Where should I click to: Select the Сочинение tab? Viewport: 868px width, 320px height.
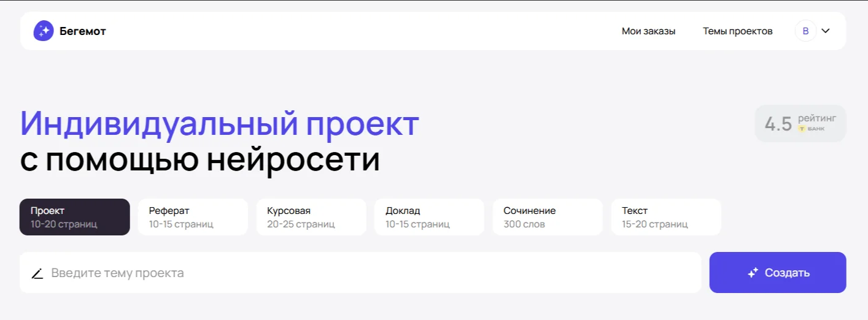tap(548, 217)
